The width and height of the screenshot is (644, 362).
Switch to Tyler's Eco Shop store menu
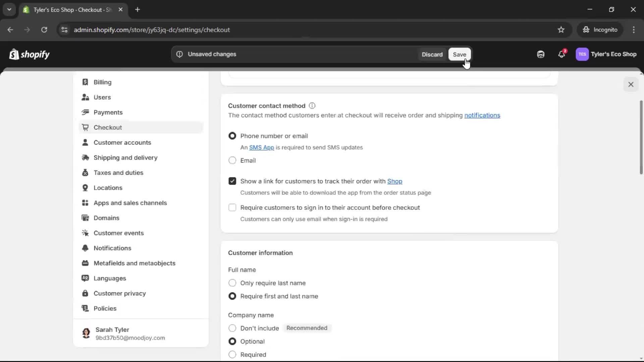point(606,54)
